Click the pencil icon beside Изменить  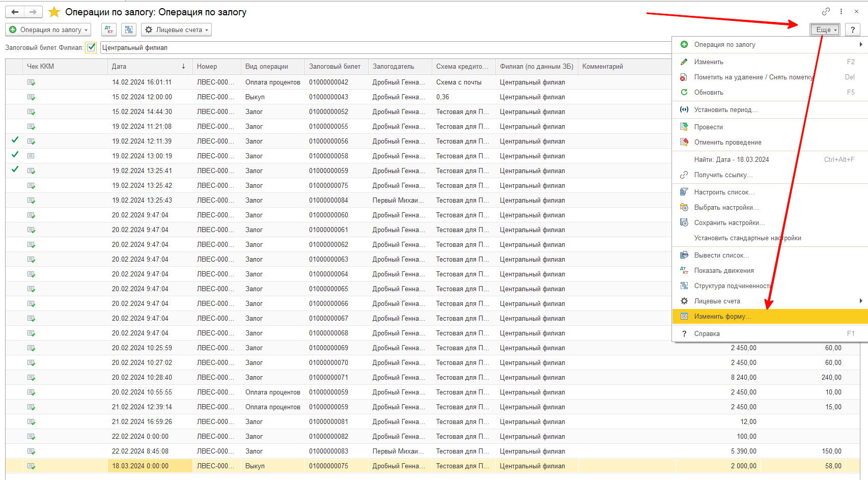pos(684,62)
